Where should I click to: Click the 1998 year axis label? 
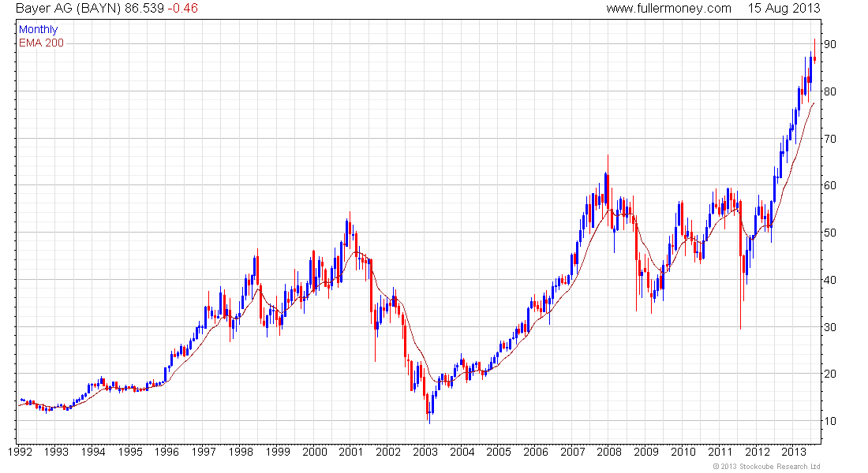(x=241, y=452)
